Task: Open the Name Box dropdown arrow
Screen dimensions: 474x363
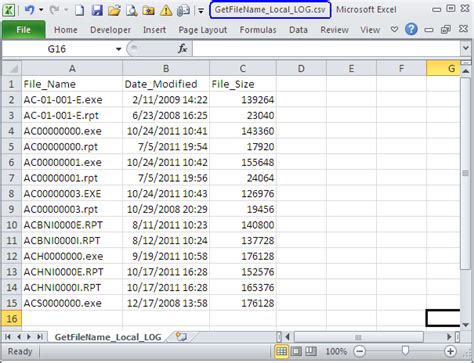Action: pos(118,49)
